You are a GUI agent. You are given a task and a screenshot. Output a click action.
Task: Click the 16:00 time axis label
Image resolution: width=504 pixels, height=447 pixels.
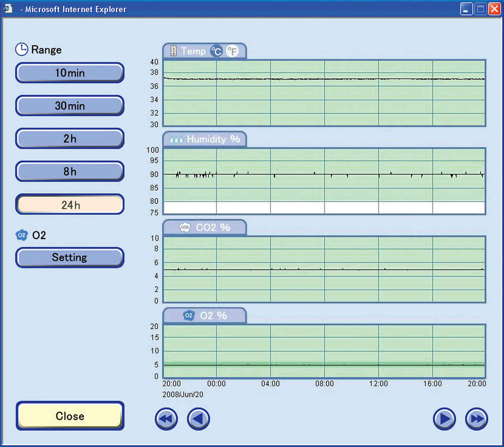[432, 384]
